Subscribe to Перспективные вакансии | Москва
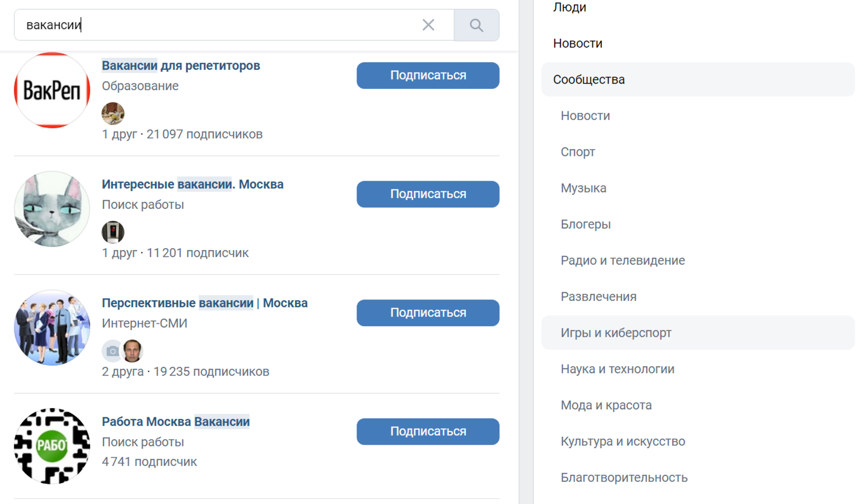Viewport: 862px width, 504px height. tap(428, 313)
